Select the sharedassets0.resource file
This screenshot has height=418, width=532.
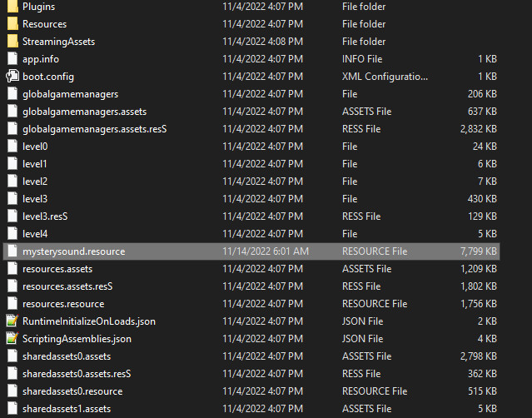coord(72,391)
